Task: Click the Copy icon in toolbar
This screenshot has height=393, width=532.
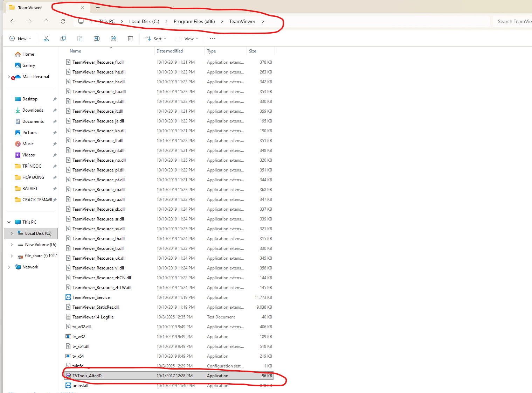Action: (x=63, y=38)
